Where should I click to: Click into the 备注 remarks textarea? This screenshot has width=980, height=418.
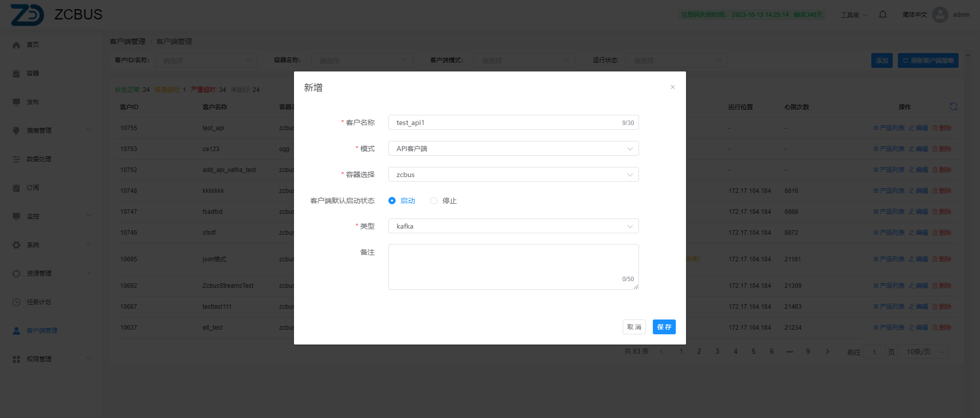click(513, 265)
